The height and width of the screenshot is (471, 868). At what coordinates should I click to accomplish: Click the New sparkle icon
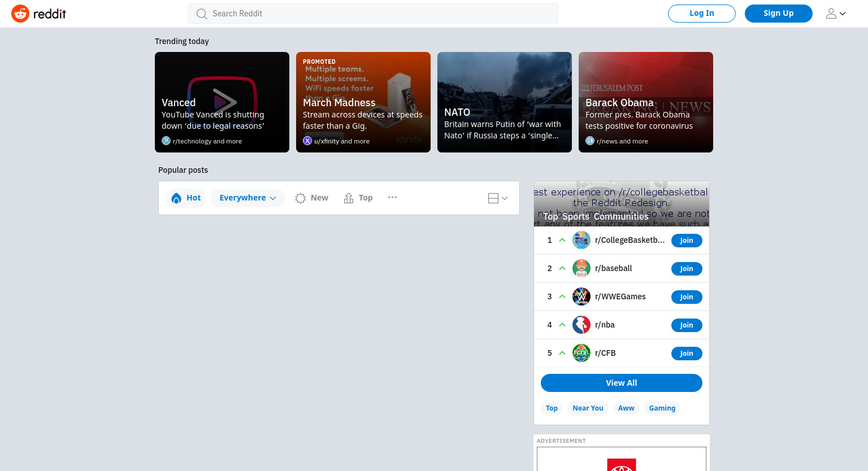click(x=301, y=198)
